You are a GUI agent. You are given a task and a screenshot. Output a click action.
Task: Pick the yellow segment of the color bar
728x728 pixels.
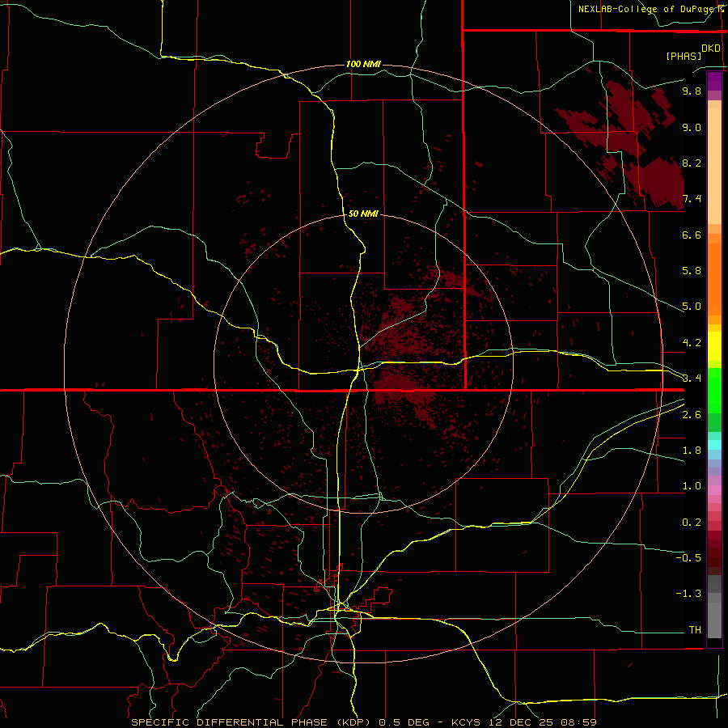pos(714,346)
